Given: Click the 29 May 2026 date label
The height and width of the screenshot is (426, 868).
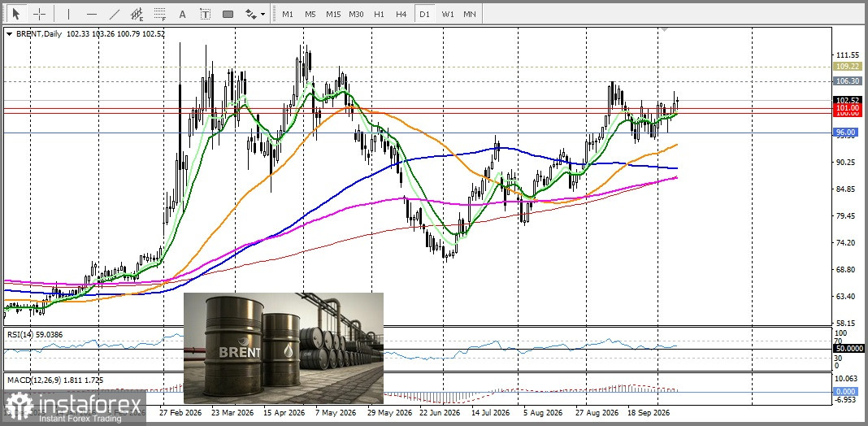Looking at the screenshot, I should click(x=389, y=413).
